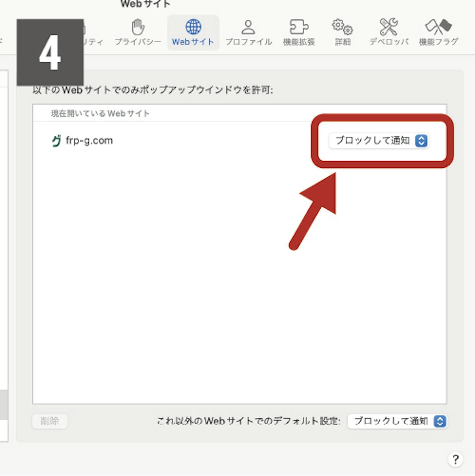The height and width of the screenshot is (476, 475).
Task: Click the Web サイト window title text
Action: [x=145, y=4]
